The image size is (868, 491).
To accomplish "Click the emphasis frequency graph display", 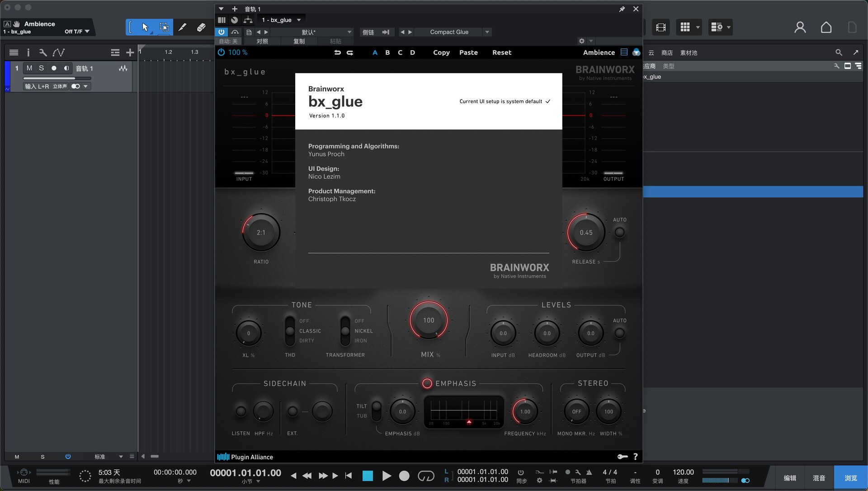I will 464,411.
